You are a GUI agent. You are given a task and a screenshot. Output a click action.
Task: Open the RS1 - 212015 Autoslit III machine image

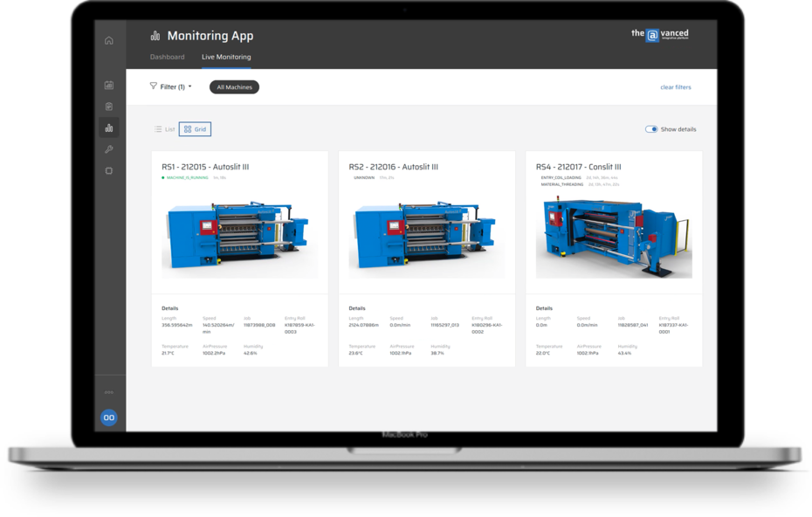tap(239, 232)
